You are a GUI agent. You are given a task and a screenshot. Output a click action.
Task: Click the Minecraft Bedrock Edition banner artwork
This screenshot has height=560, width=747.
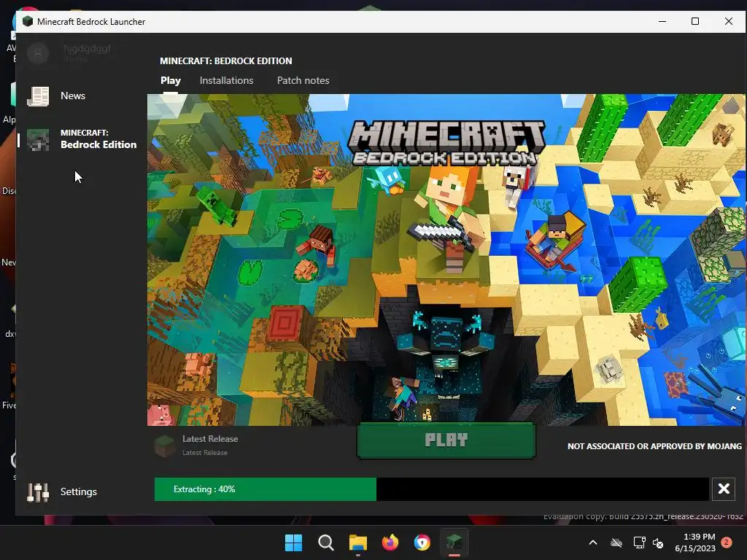coord(446,260)
